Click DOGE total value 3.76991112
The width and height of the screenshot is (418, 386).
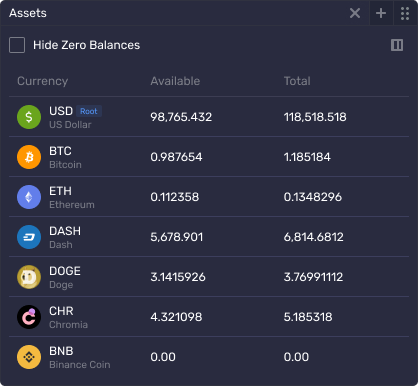tap(313, 277)
